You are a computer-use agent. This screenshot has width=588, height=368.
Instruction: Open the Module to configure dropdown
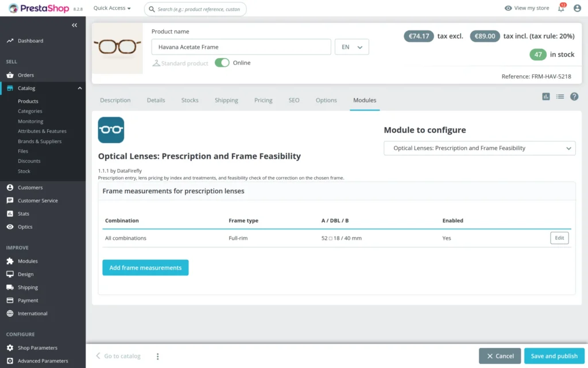coord(479,148)
